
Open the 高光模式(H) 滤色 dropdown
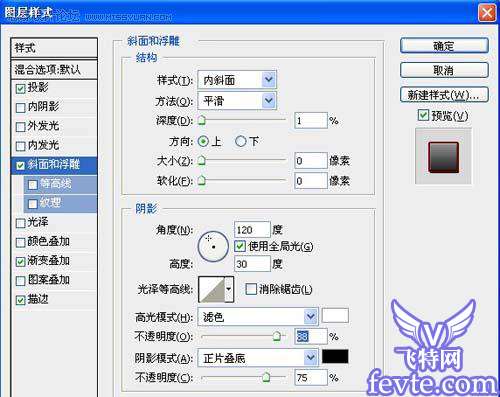pyautogui.click(x=258, y=316)
